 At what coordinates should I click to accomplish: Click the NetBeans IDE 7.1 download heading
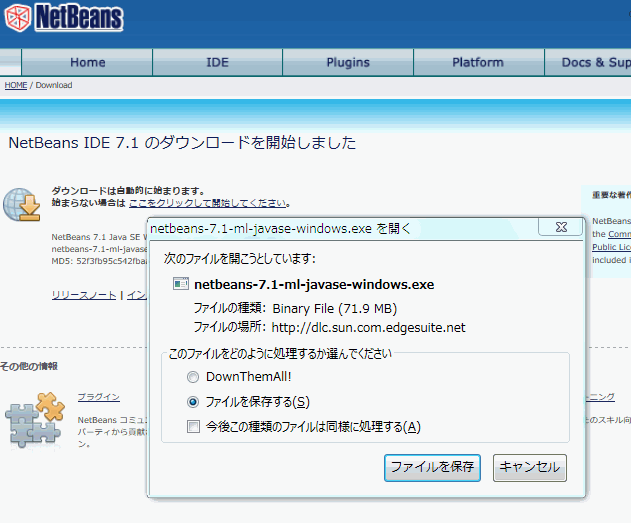coord(182,143)
